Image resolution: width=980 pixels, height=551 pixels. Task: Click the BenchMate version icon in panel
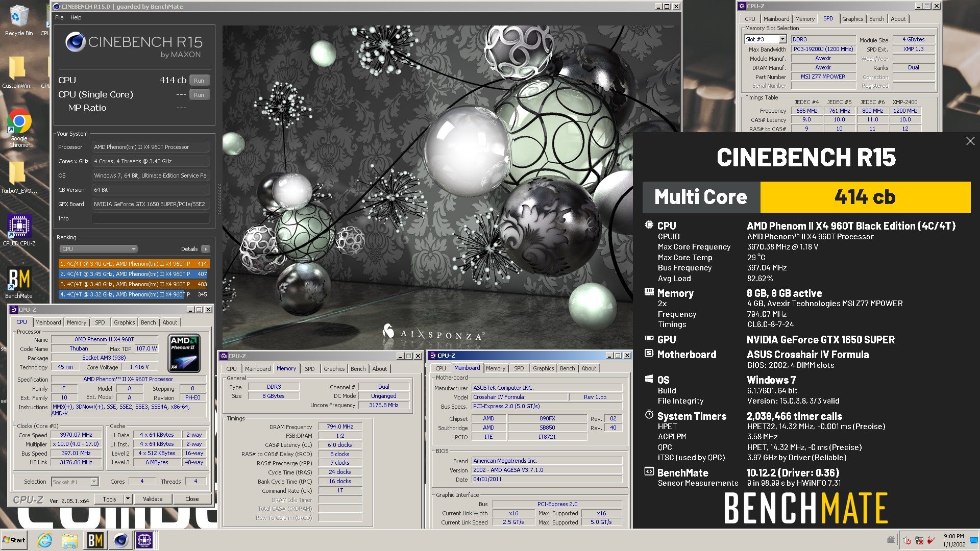pyautogui.click(x=649, y=471)
